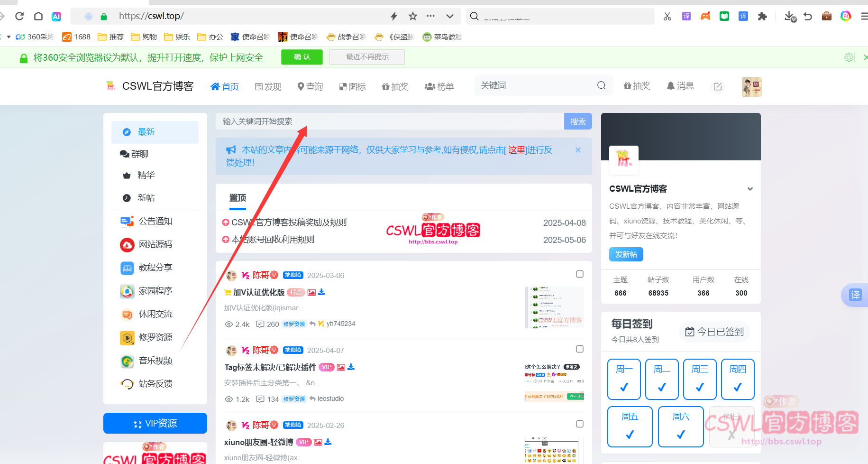This screenshot has height=464, width=868.
Task: Open the 消息 notifications bell
Action: 680,86
